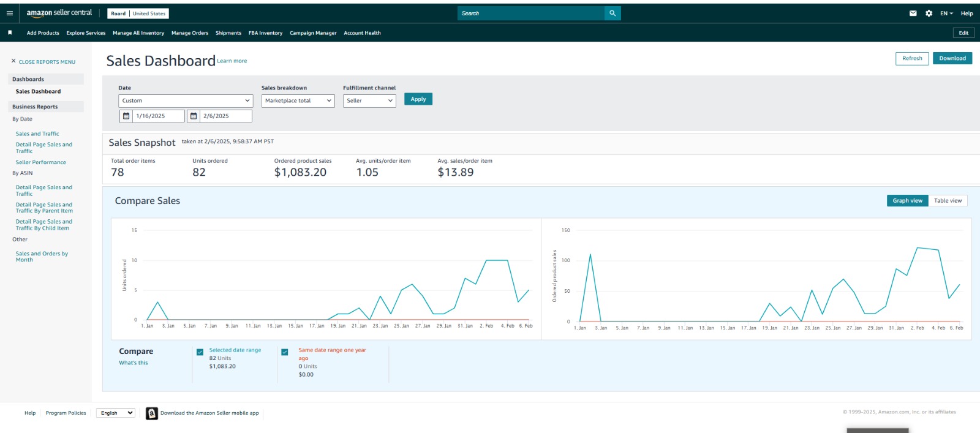Close the reports menu with X
The image size is (980, 433).
[13, 61]
